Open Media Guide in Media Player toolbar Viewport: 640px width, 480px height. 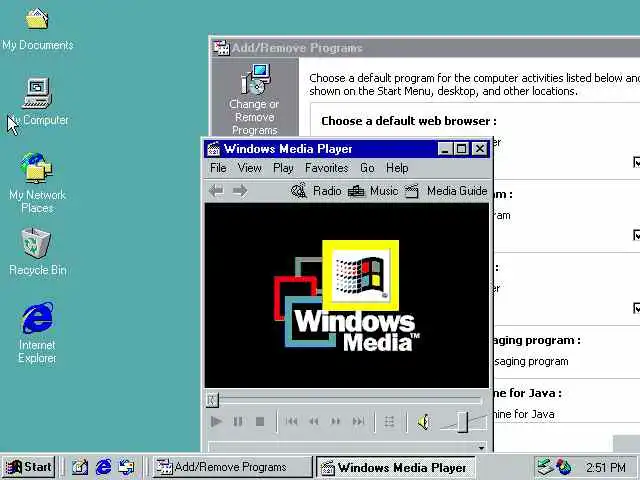[446, 191]
